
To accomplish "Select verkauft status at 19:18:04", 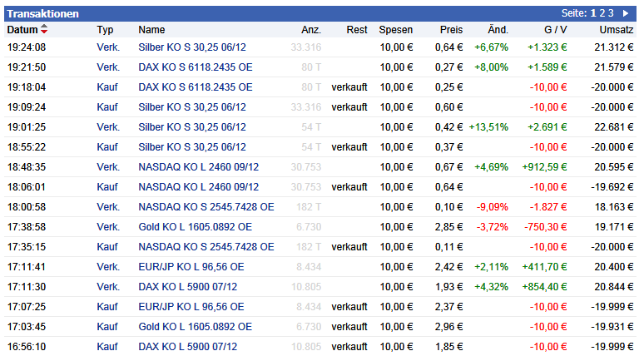I will point(349,87).
